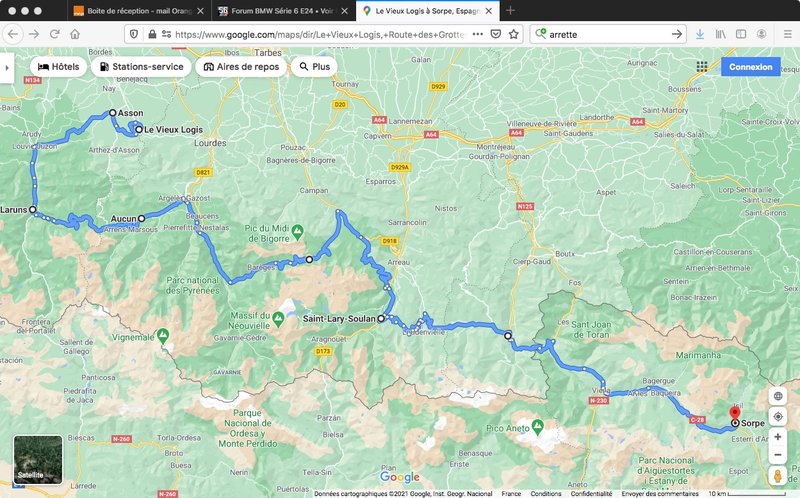
Task: Search for Hôtels along the route
Action: (59, 67)
